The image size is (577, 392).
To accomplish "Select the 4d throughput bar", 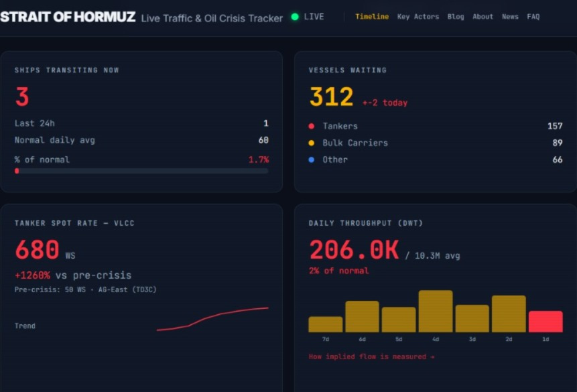I will 436,312.
